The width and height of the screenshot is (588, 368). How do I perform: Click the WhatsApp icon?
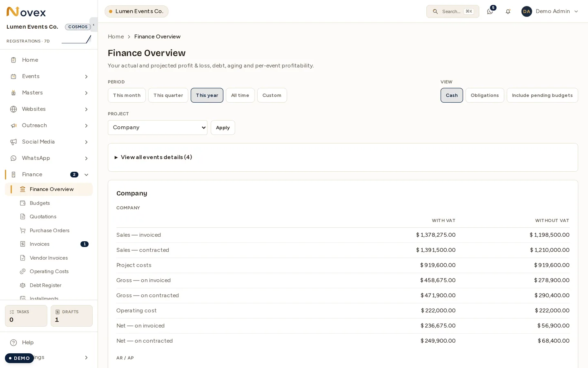13,158
